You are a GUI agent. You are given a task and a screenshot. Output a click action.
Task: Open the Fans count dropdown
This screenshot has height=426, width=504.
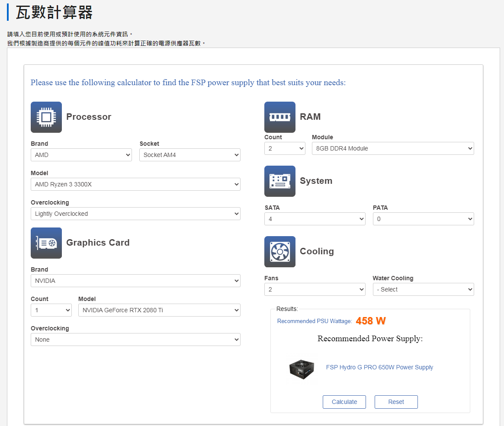(315, 289)
